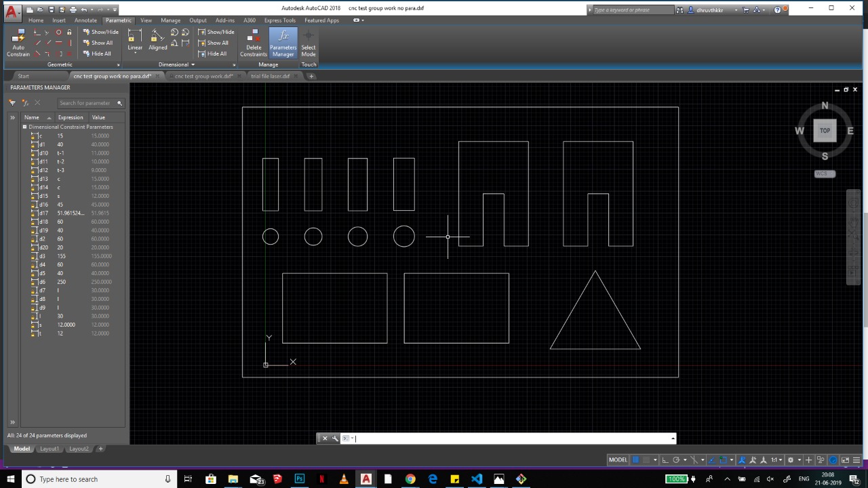This screenshot has width=868, height=488.
Task: Switch to the Express Tools ribbon tab
Action: point(279,20)
